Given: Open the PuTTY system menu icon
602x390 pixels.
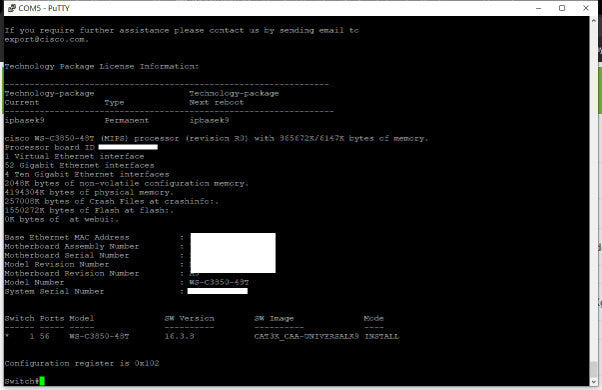Looking at the screenshot, I should (12, 8).
